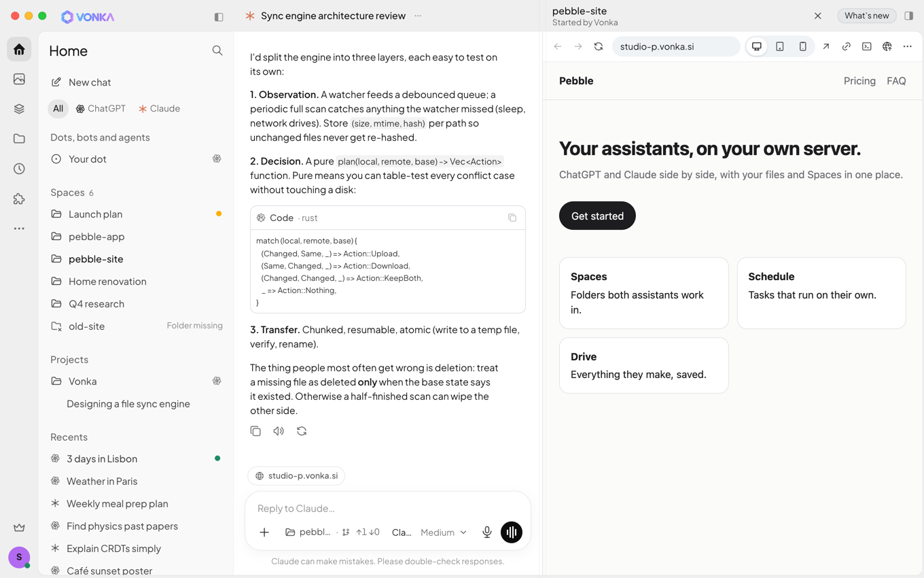Viewport: 924px width, 578px height.
Task: Toggle the right side panel
Action: click(x=909, y=16)
